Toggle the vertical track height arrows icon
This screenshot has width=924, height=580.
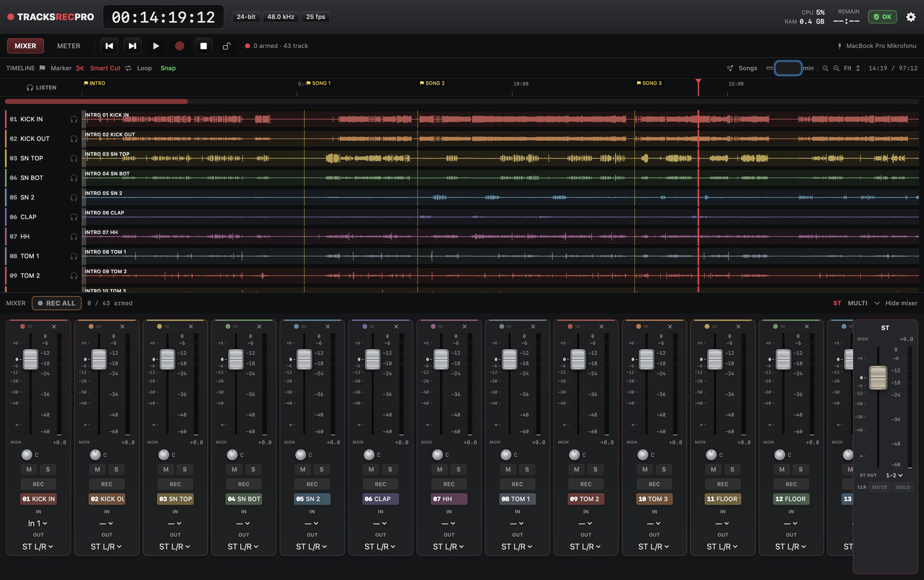858,68
